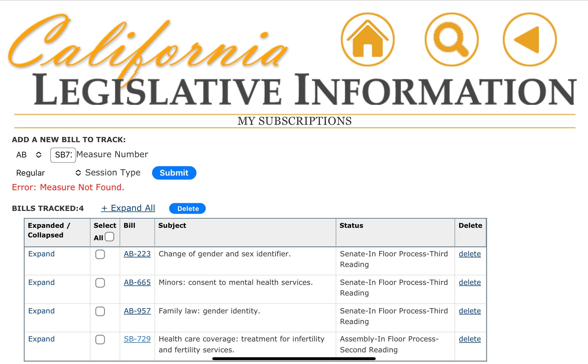Click 'Minors: consent to mental health services.' subject
This screenshot has height=364, width=588.
click(236, 282)
